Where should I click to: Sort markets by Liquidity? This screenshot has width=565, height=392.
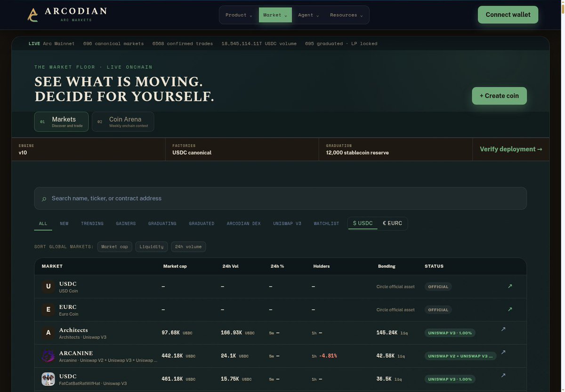(x=151, y=247)
